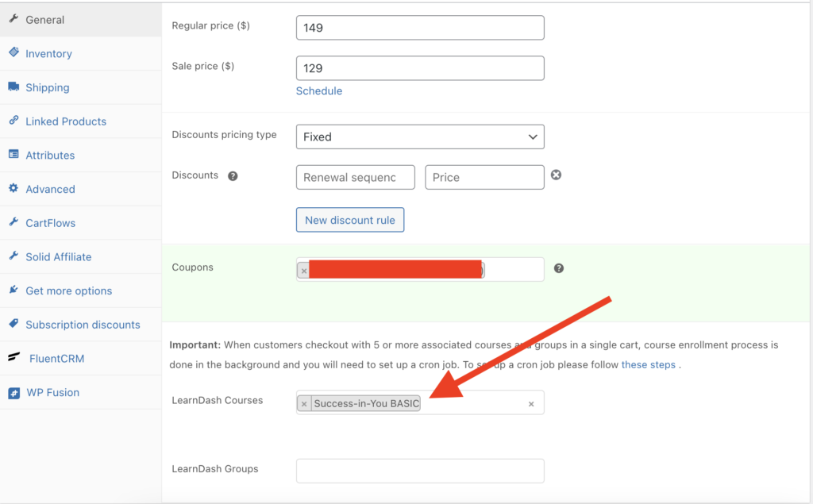The image size is (813, 504).
Task: Click the help icon beside Coupons field
Action: [x=559, y=268]
